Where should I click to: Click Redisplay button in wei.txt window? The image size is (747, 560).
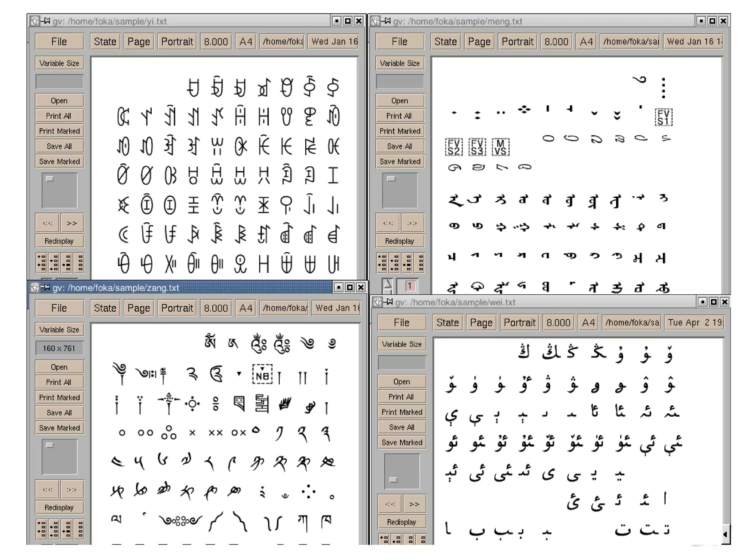[401, 522]
